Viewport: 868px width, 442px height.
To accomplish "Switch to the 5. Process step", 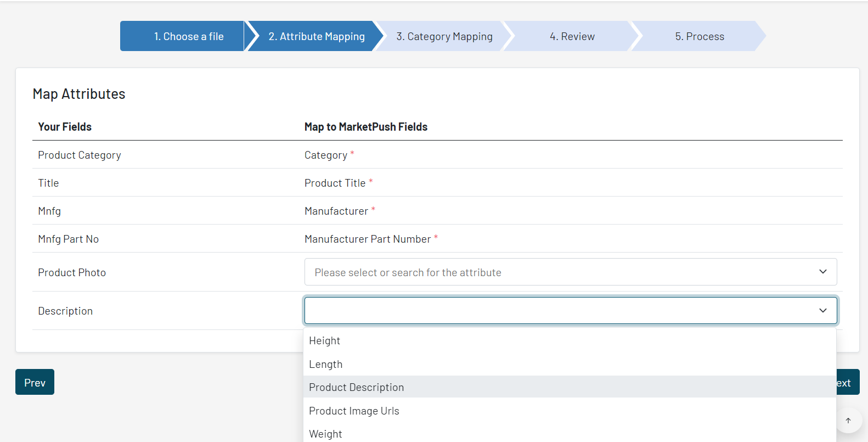I will pyautogui.click(x=700, y=37).
